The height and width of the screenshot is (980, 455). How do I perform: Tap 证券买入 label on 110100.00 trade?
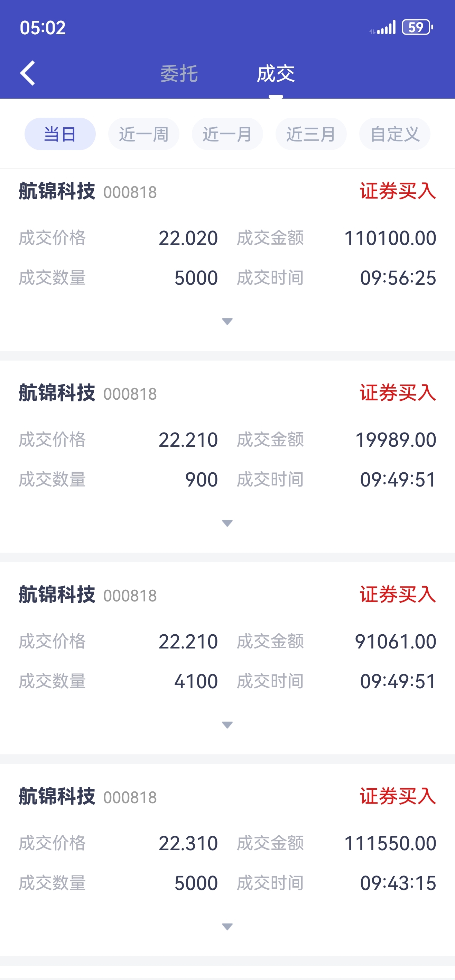pos(398,191)
